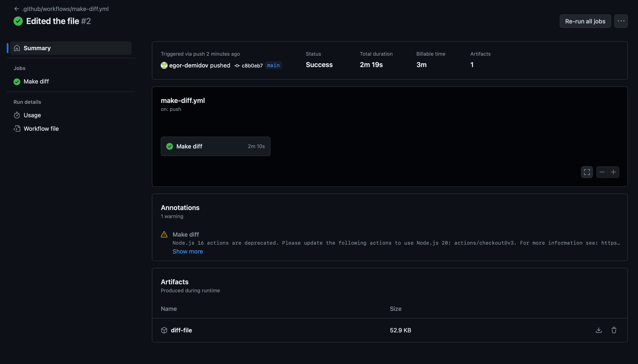Click the main branch label
The height and width of the screenshot is (364, 638).
coord(273,65)
